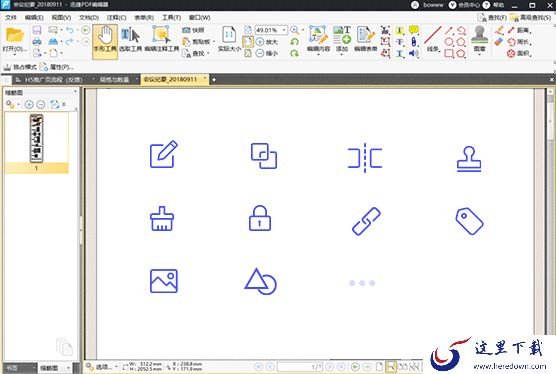Set view to 实际大小 actual size
Image resolution: width=556 pixels, height=374 pixels.
[x=229, y=40]
